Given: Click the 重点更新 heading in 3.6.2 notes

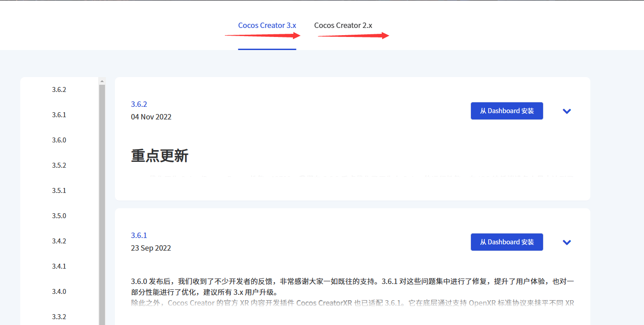Looking at the screenshot, I should pos(160,156).
